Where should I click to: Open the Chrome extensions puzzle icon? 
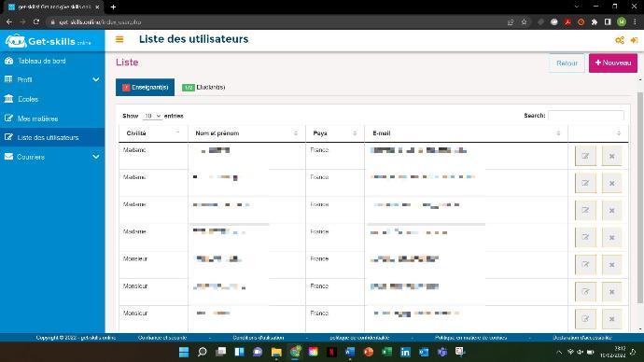click(595, 22)
